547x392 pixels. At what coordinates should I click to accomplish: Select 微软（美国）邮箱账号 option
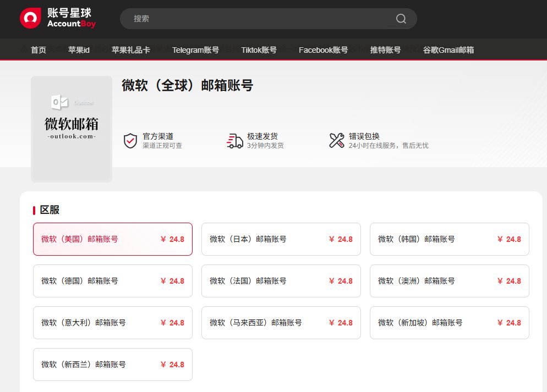tap(113, 239)
